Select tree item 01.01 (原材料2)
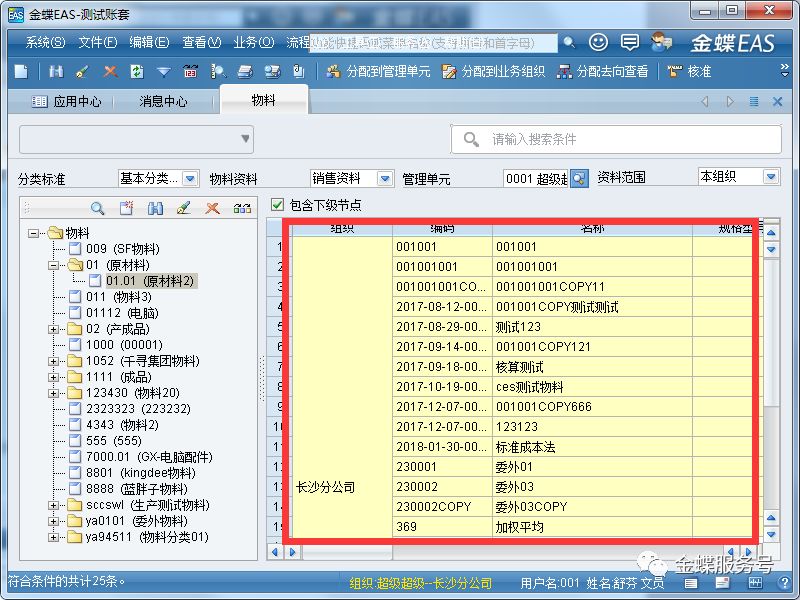Screen dimensions: 800x600 (x=150, y=281)
